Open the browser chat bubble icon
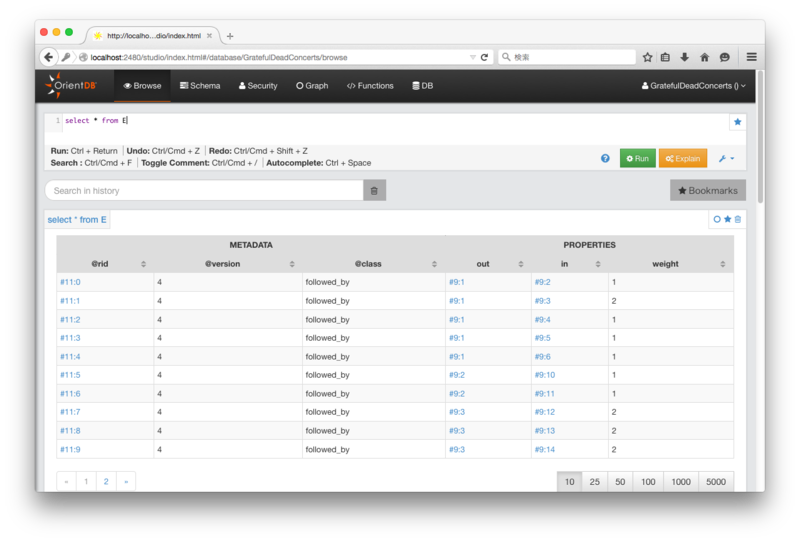The width and height of the screenshot is (800, 542). click(724, 57)
